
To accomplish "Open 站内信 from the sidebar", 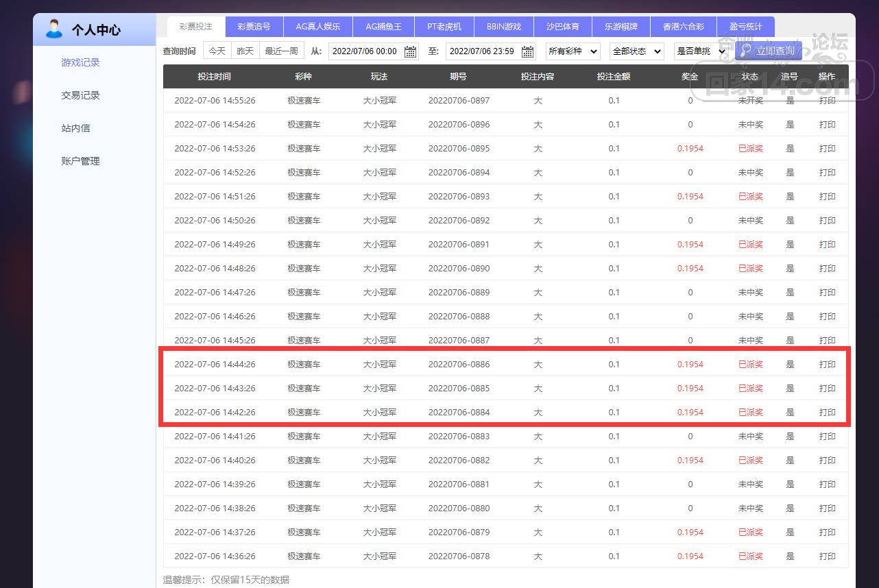I will coord(75,128).
